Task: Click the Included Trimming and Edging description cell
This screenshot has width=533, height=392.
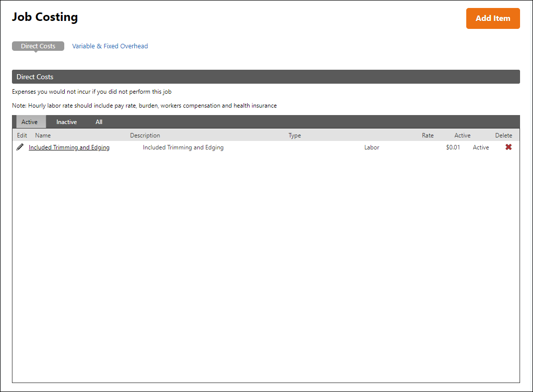Action: coord(183,147)
